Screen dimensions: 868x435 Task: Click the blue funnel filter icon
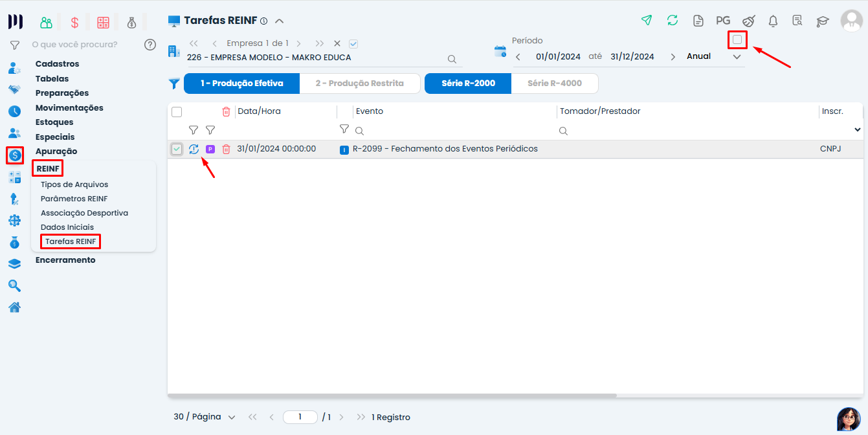pyautogui.click(x=174, y=84)
